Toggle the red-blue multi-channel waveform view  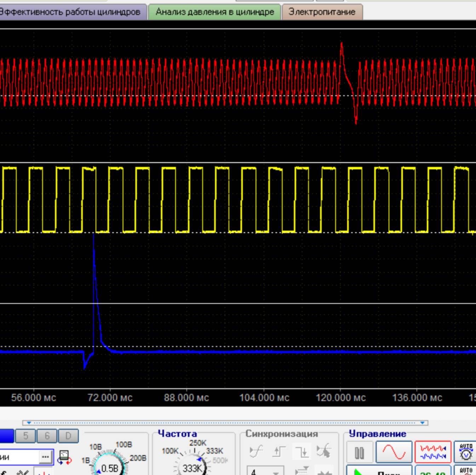(432, 452)
